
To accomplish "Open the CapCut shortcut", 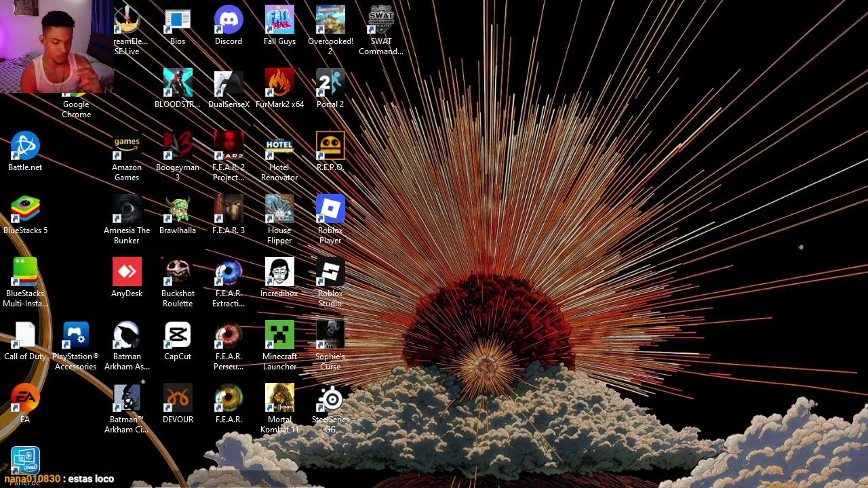I will pos(178,342).
